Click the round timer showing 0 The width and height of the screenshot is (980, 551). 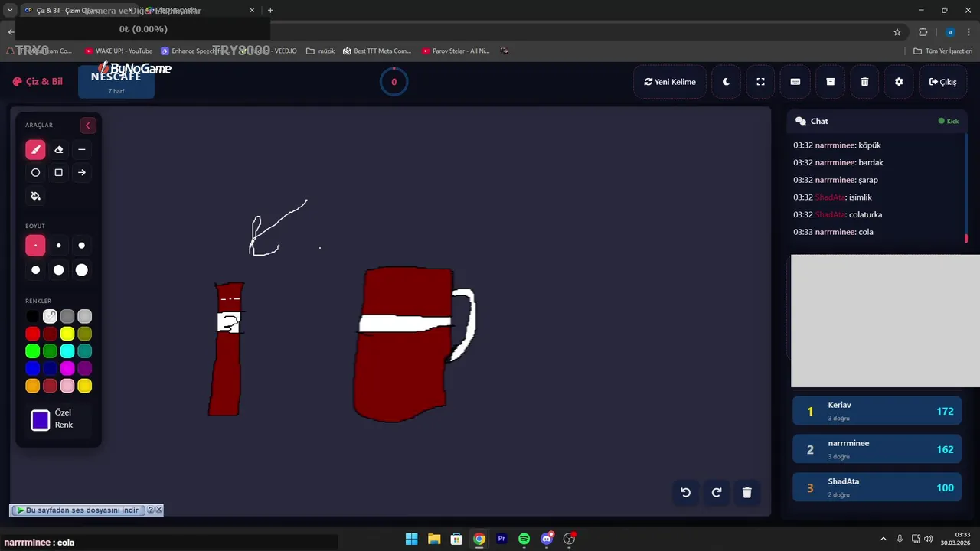coord(394,82)
